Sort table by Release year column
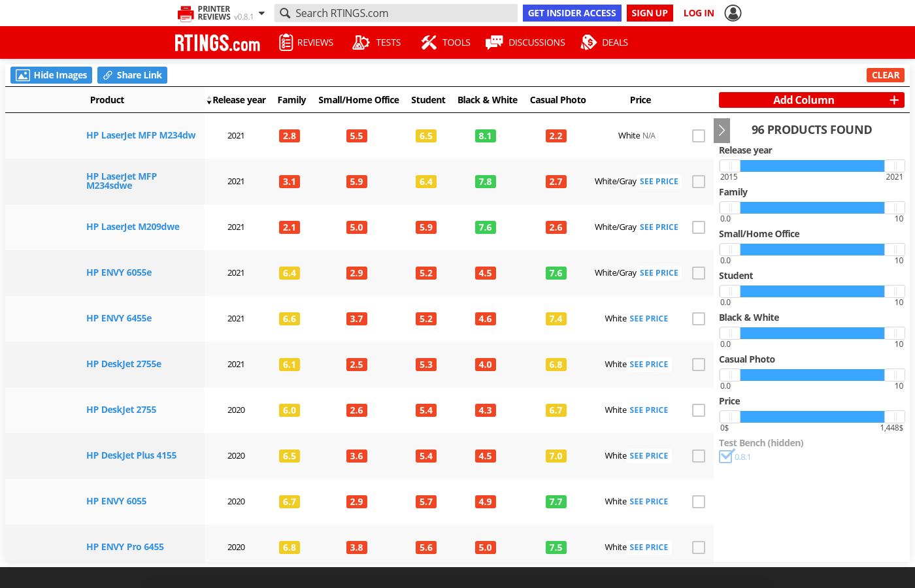Viewport: 915px width, 588px height. click(238, 100)
